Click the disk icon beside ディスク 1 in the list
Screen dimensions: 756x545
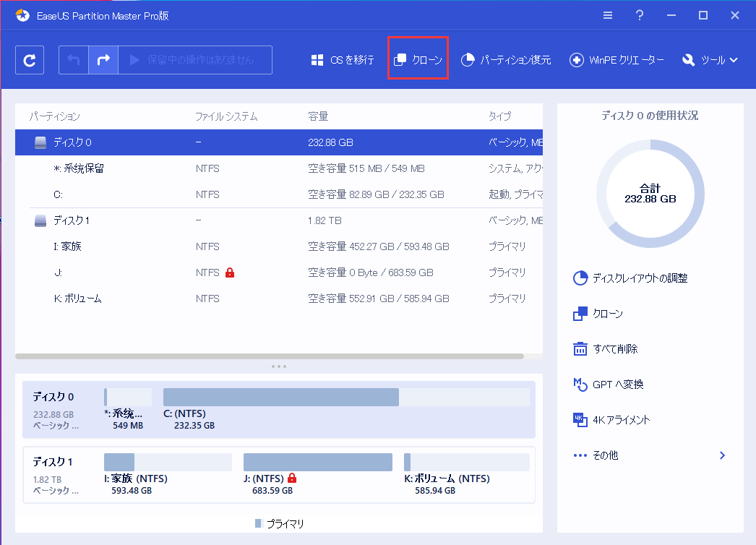pos(40,221)
